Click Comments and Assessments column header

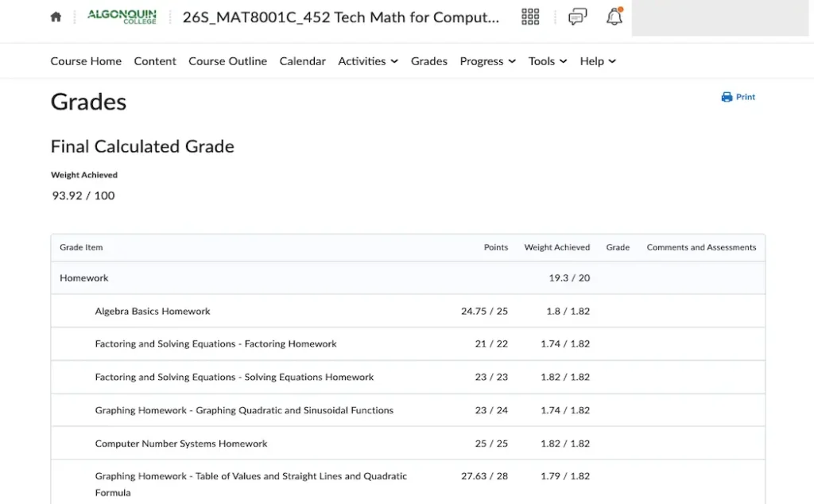[x=701, y=247]
